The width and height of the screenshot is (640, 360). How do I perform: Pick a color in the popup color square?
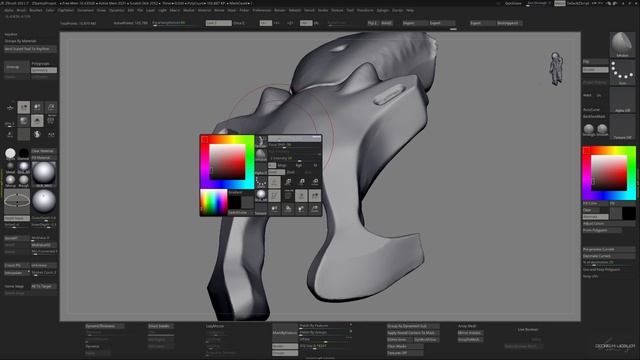point(227,162)
